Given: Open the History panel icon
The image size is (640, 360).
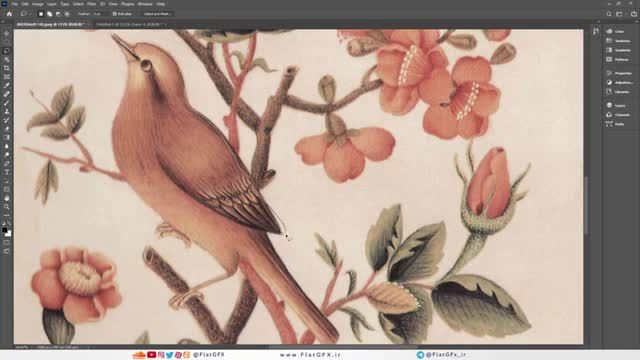Looking at the screenshot, I should point(596,31).
